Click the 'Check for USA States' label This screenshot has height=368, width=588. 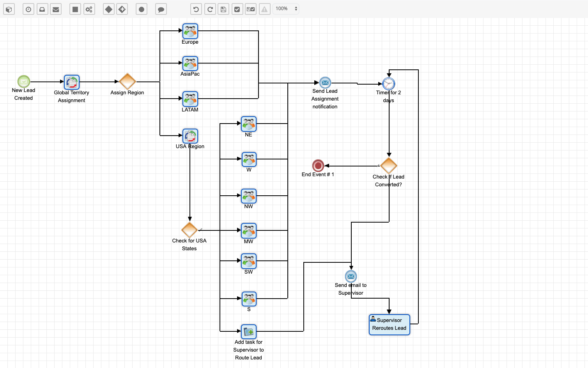(190, 245)
